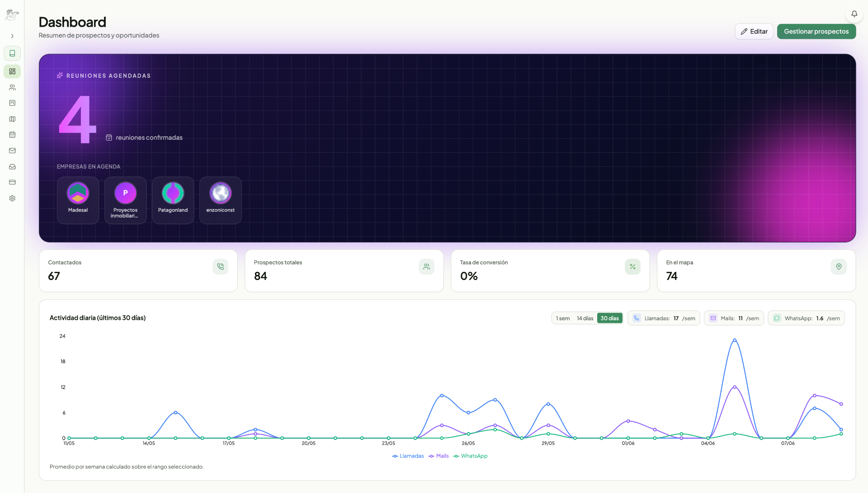The image size is (868, 493).
Task: Open the calendar icon in sidebar
Action: click(x=12, y=135)
